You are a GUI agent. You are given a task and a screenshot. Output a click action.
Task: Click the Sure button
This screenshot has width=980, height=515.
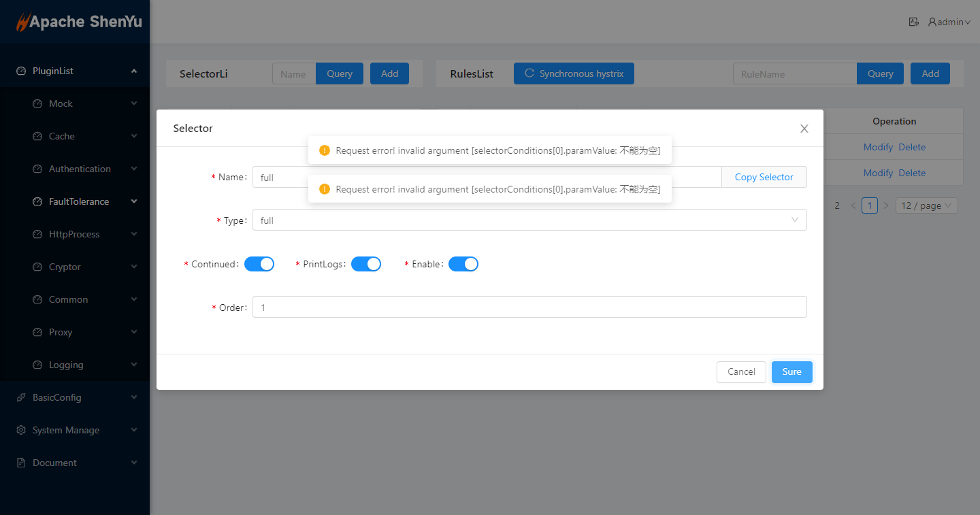tap(791, 372)
